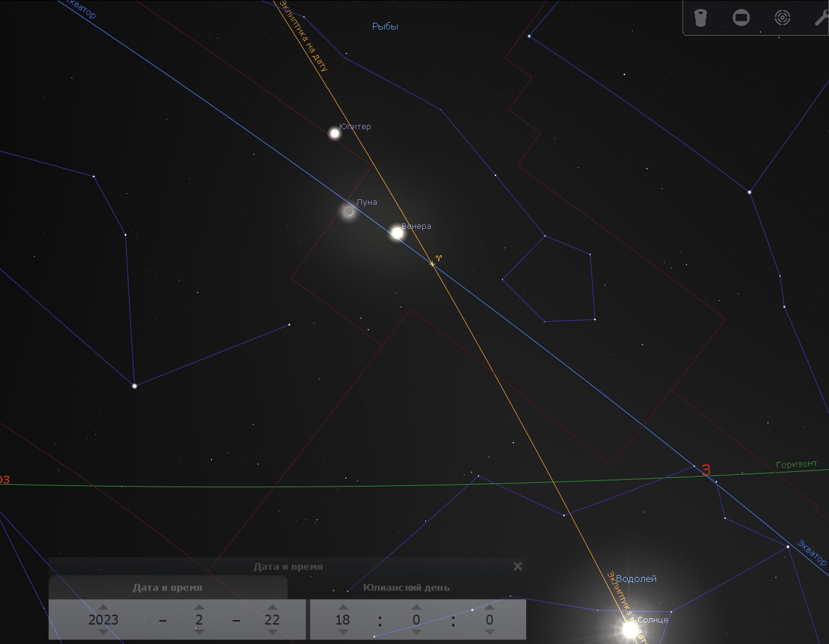This screenshot has height=644, width=829.
Task: Increase the hour with up arrow
Action: (x=343, y=607)
